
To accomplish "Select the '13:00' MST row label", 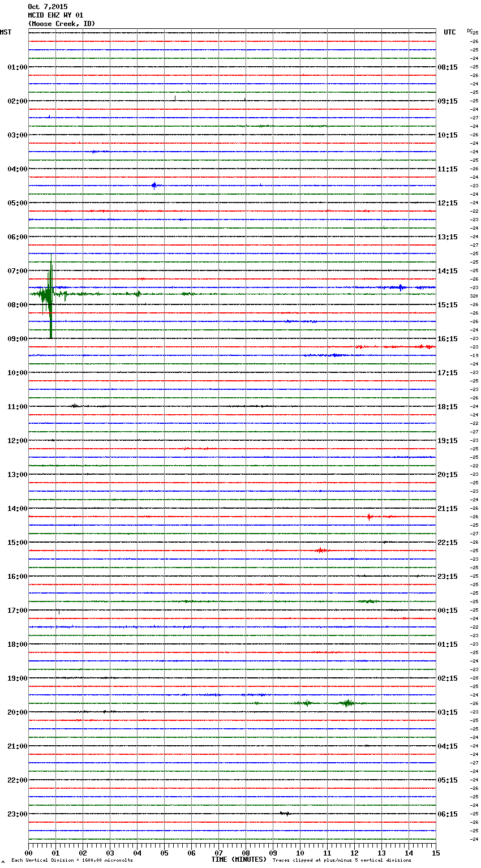I will 18,474.
